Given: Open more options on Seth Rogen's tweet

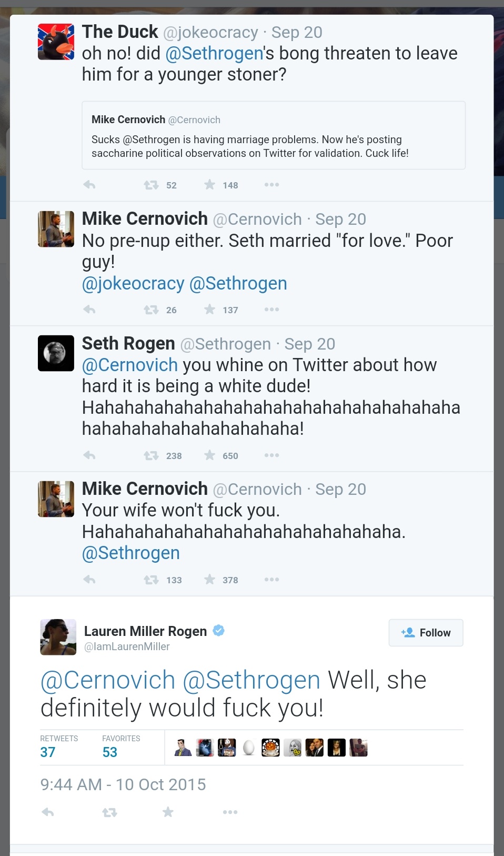Looking at the screenshot, I should [x=271, y=455].
